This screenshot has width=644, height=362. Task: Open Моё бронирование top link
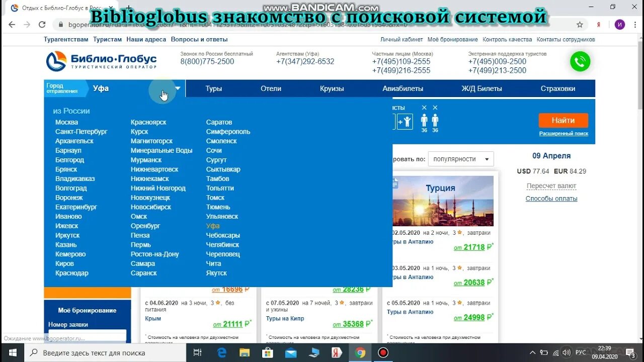tap(453, 39)
